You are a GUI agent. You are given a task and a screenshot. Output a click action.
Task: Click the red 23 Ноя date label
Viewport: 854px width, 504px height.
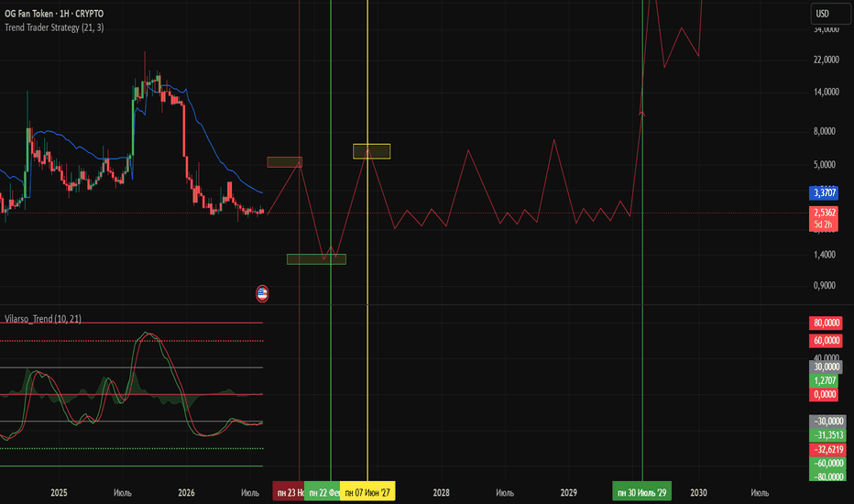(288, 493)
